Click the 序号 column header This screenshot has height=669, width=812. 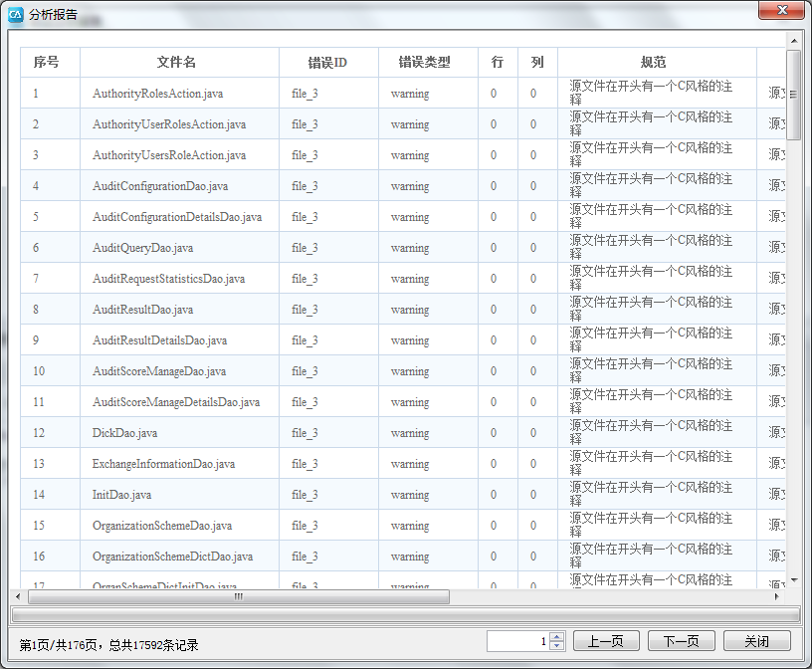(49, 62)
